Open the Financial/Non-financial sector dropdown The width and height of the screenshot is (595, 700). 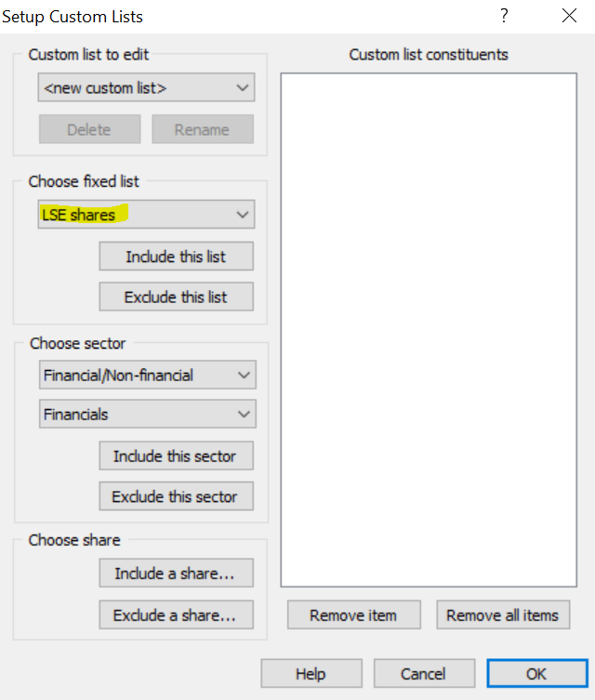point(148,375)
